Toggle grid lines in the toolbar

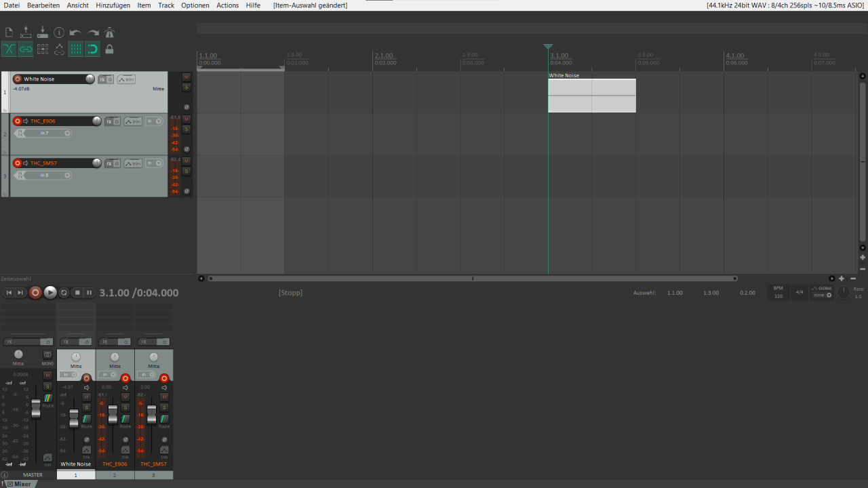(x=76, y=49)
